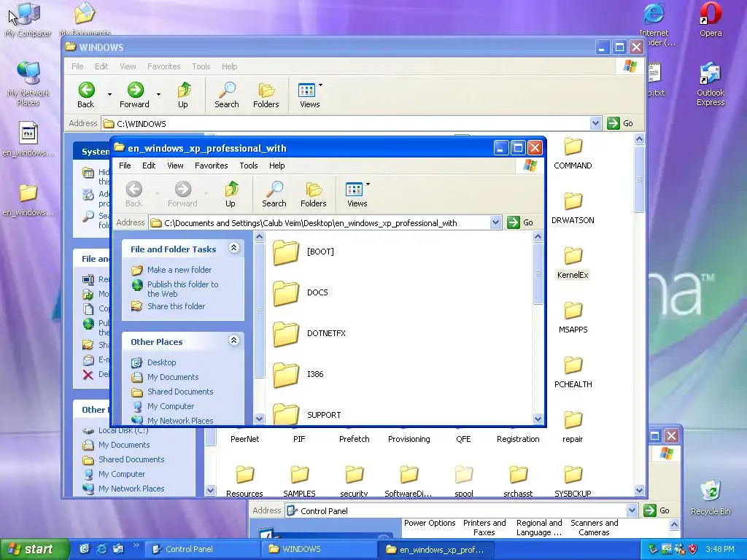Open the Start menu
This screenshot has height=560, width=747.
(34, 549)
